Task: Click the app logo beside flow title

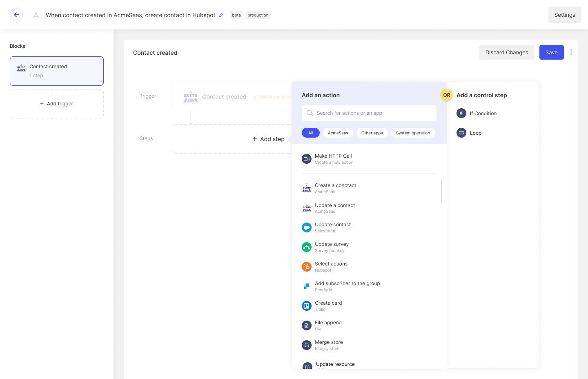Action: coord(36,15)
